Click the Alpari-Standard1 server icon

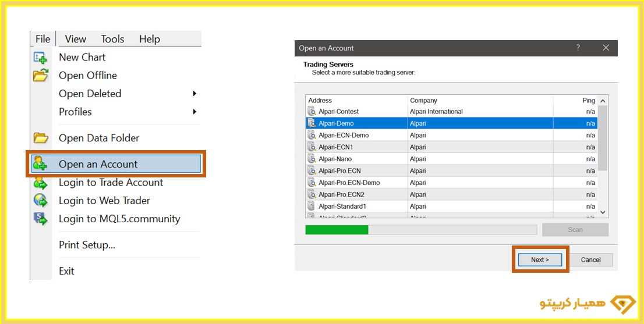click(x=312, y=206)
